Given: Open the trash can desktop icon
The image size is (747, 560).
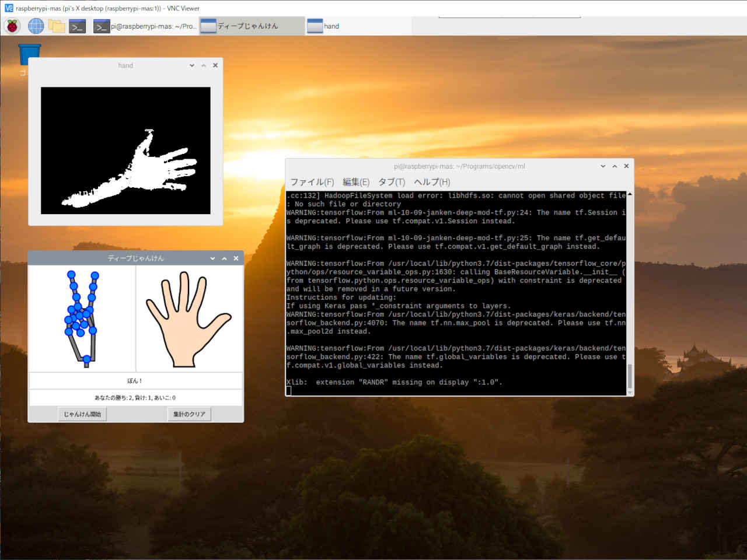Looking at the screenshot, I should [29, 55].
